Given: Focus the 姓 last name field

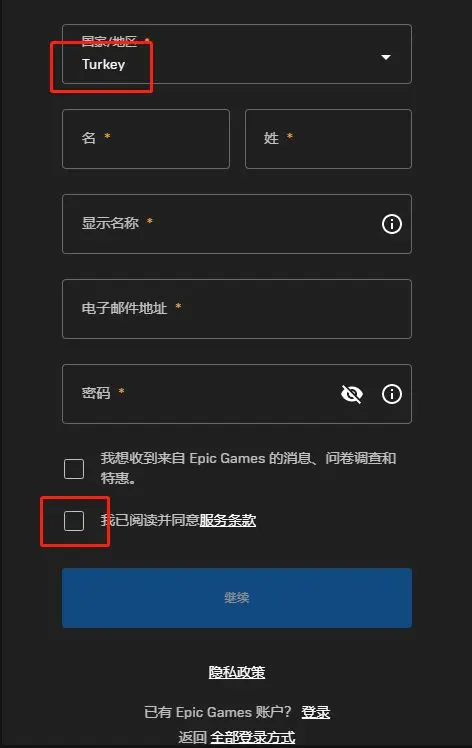Looking at the screenshot, I should pos(328,139).
